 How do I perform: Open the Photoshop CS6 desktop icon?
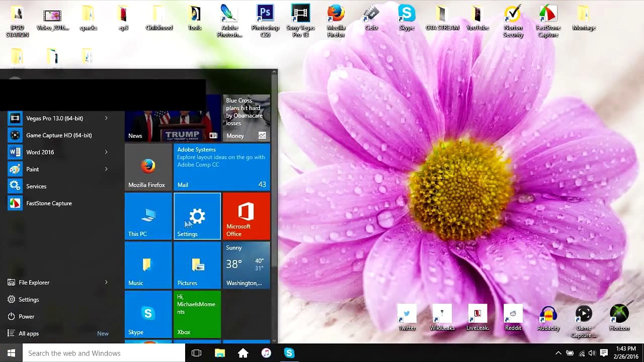265,21
